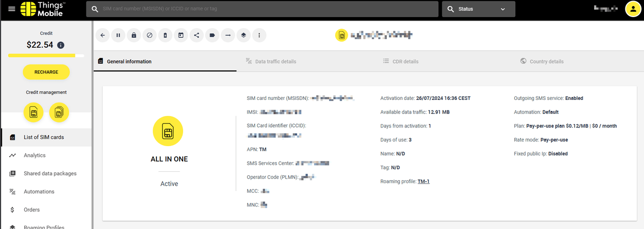Click the Tag N/D field

[390, 167]
